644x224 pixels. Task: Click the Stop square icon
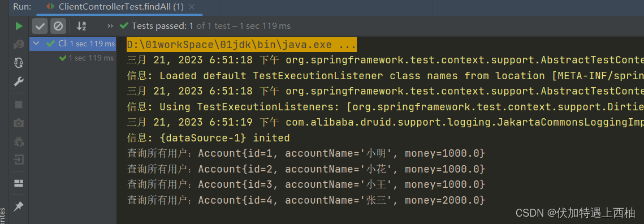click(19, 105)
